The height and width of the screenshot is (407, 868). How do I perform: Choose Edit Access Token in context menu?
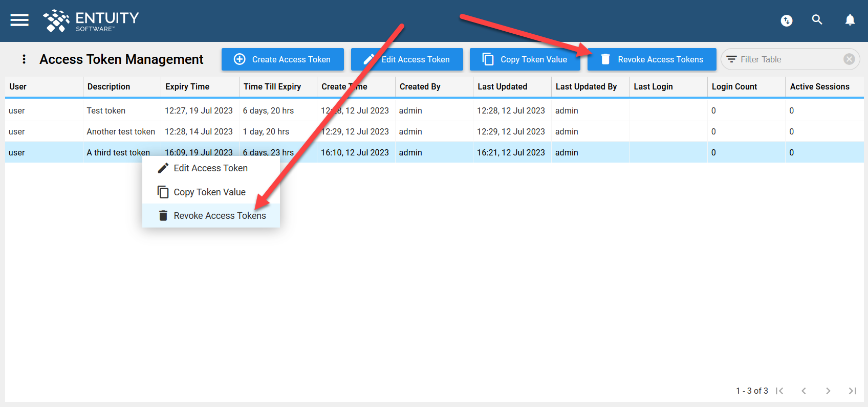click(211, 168)
